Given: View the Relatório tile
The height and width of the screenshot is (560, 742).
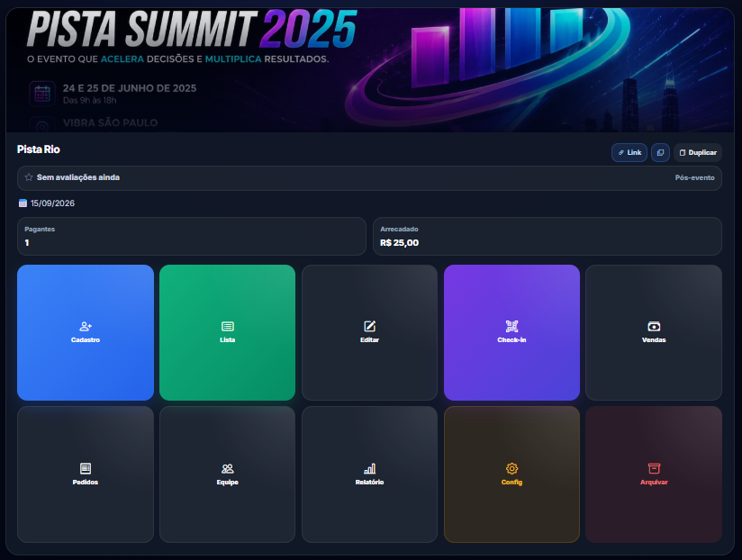Looking at the screenshot, I should (369, 474).
